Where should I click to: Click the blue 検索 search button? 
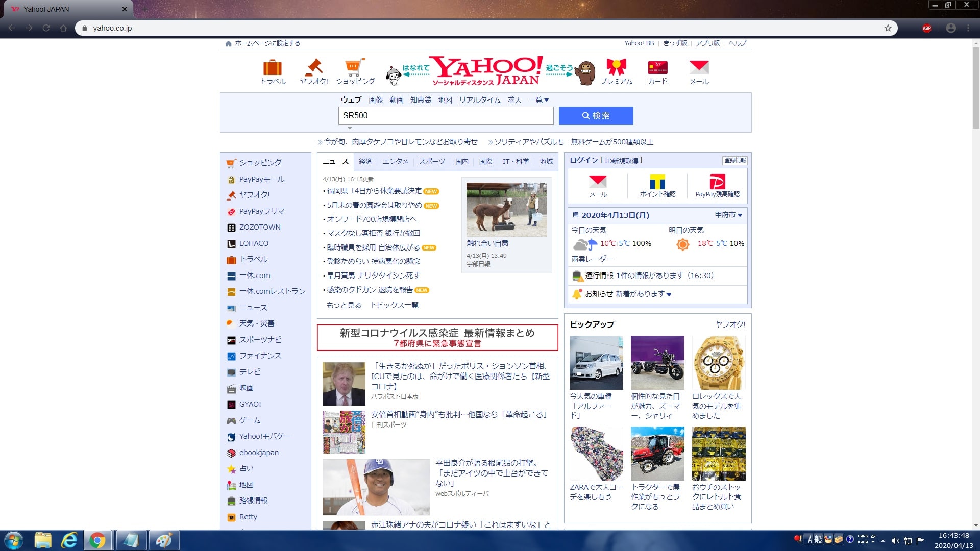point(596,116)
